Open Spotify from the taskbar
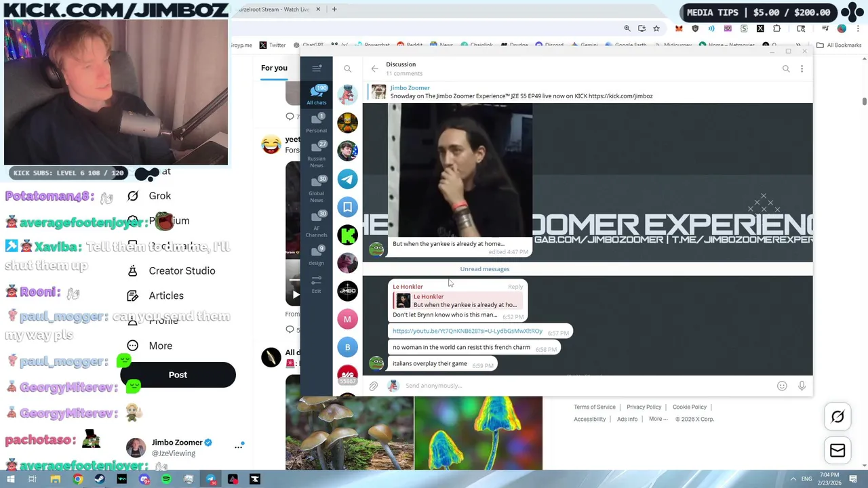868x488 pixels. 166,479
